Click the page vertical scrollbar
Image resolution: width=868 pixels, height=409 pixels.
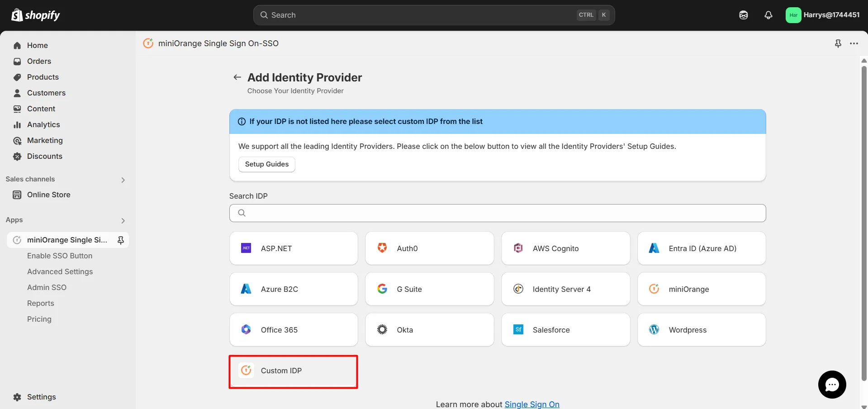coord(864,224)
